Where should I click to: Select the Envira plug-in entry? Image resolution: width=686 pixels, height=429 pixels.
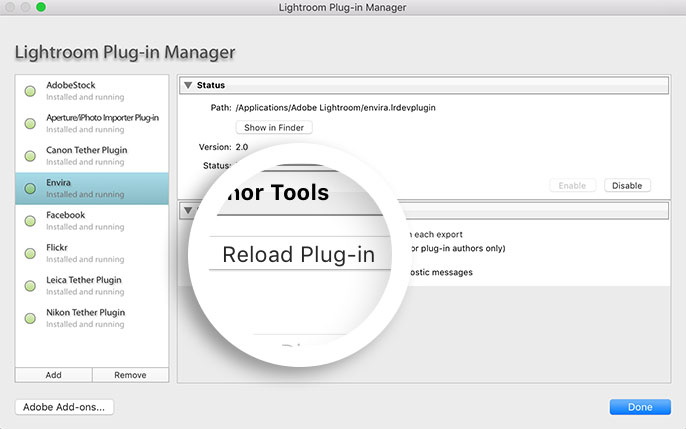coord(92,188)
